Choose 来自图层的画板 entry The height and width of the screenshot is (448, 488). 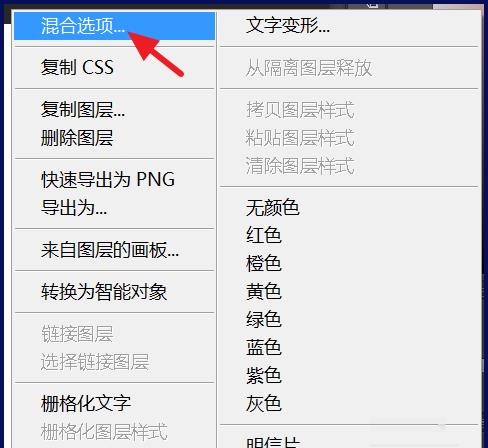click(115, 250)
